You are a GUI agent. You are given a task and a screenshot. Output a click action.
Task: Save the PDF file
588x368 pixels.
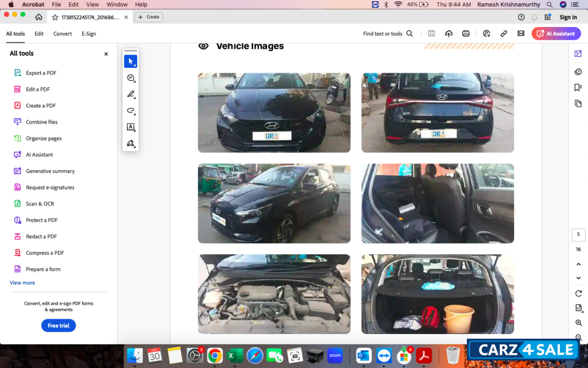click(431, 33)
